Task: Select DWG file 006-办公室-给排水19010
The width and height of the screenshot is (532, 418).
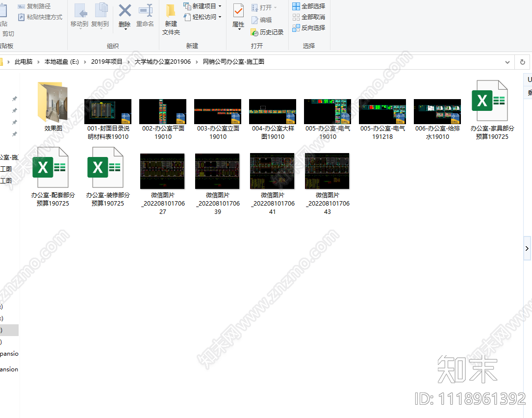Action: (437, 119)
